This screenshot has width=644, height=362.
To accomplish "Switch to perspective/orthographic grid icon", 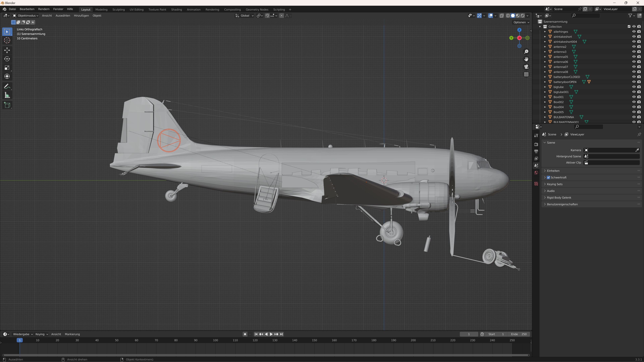I will click(x=526, y=74).
